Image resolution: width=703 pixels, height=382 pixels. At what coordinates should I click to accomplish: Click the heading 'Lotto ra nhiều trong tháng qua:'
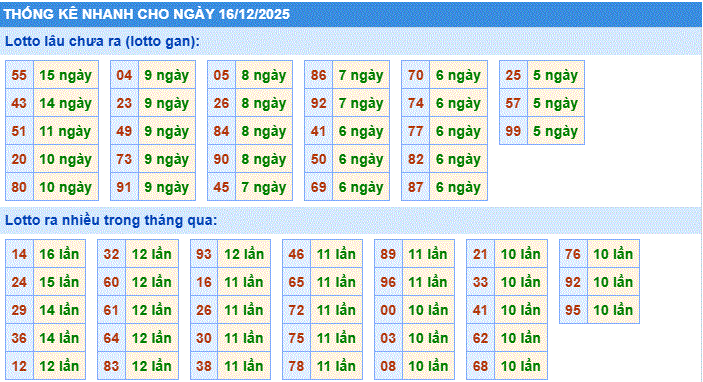pos(111,220)
